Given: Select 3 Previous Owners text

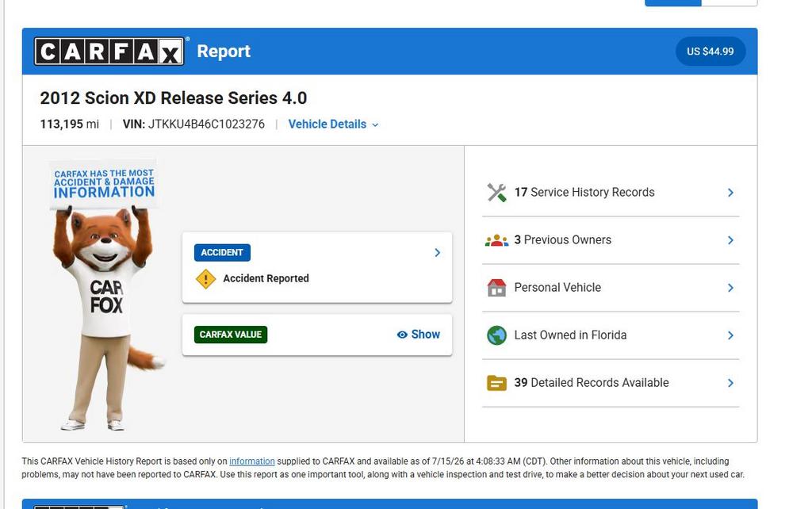Looking at the screenshot, I should pyautogui.click(x=562, y=240).
